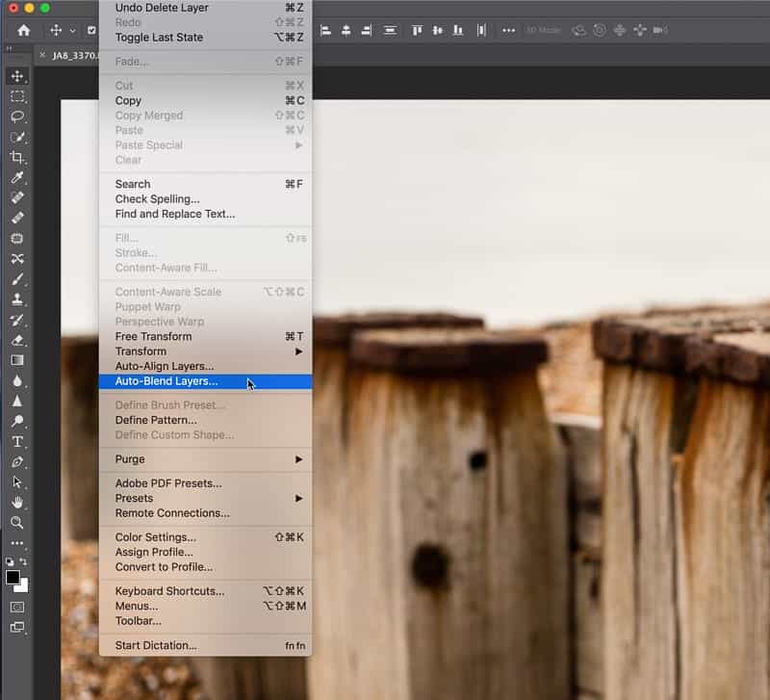Click the Home icon in options bar
This screenshot has height=700, width=770.
(23, 31)
